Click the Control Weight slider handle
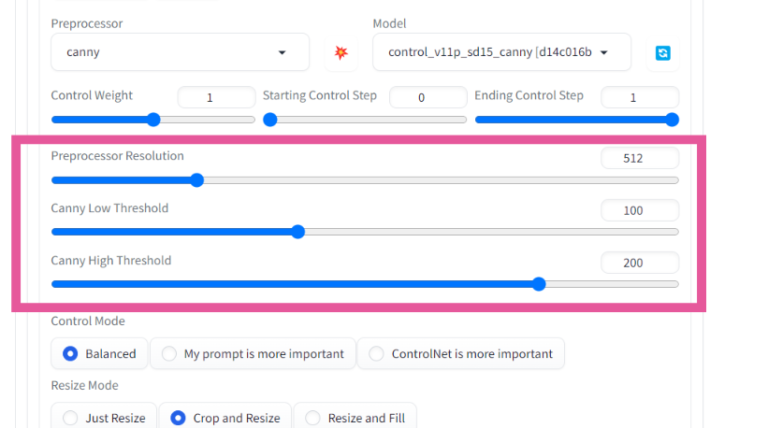Screen dimensions: 768x428 click(153, 119)
